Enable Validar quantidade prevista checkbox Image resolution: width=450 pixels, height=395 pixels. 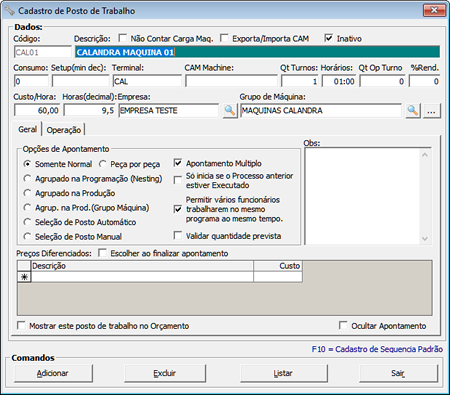[x=178, y=236]
